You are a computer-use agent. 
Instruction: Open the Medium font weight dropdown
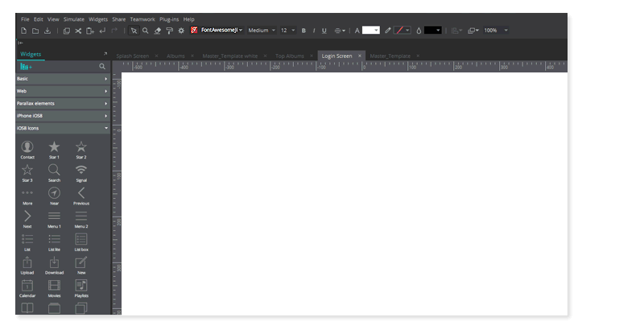262,31
